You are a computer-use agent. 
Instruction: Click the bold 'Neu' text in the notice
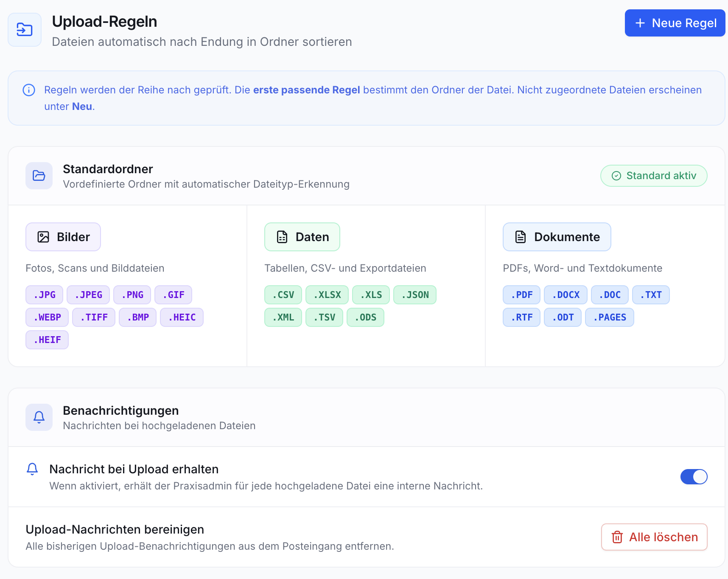(82, 107)
